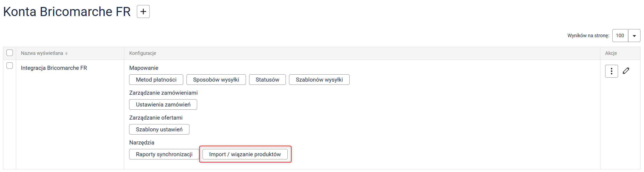
Task: Click the Konfiguracje column header
Action: [143, 53]
